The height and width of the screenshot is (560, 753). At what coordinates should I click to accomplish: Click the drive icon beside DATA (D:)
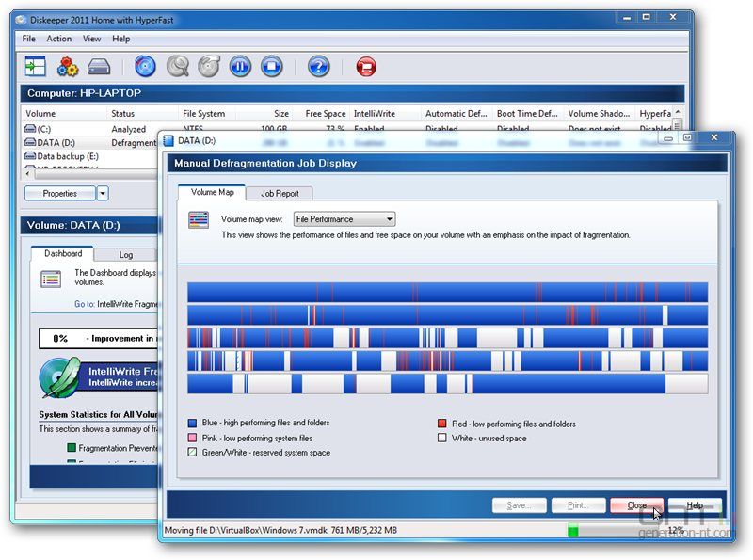pos(30,142)
